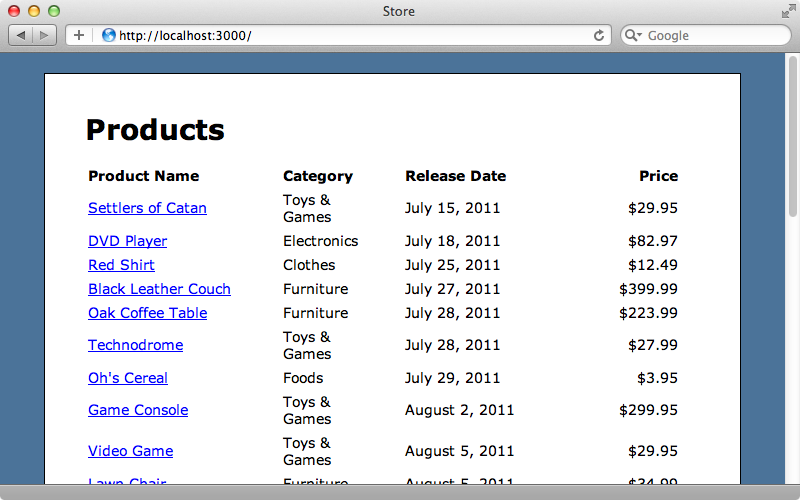This screenshot has height=500, width=800.
Task: Visit the Oh's Cereal link
Action: (128, 378)
